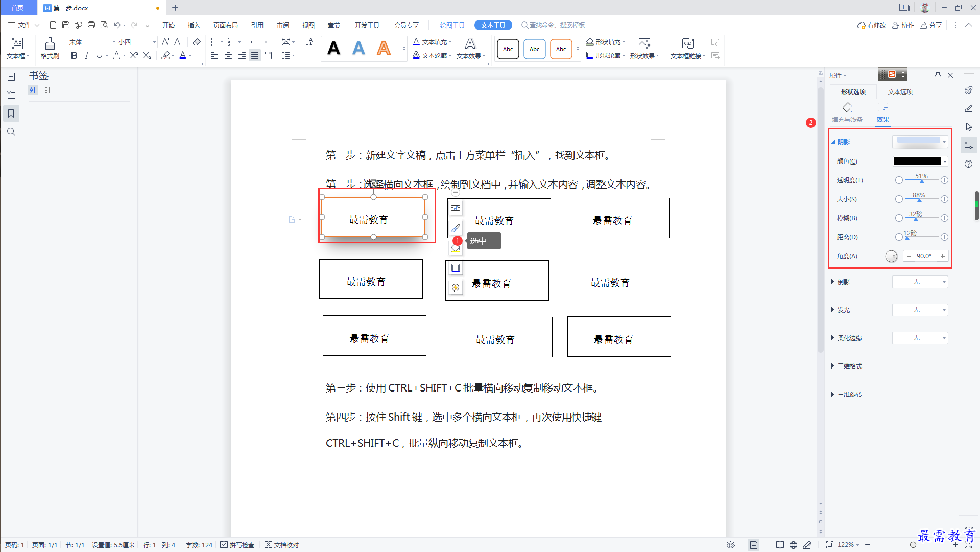This screenshot has width=980, height=552.
Task: Open the 插入 Insert tab
Action: pyautogui.click(x=194, y=25)
